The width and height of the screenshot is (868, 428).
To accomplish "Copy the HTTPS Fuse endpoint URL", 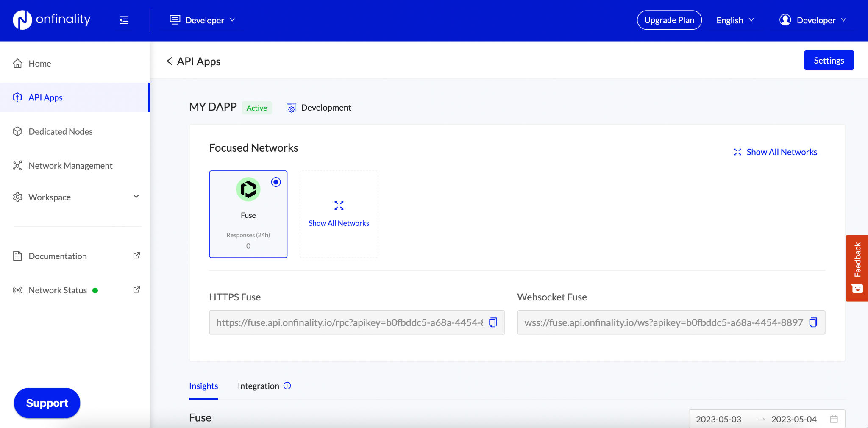I will click(x=493, y=322).
